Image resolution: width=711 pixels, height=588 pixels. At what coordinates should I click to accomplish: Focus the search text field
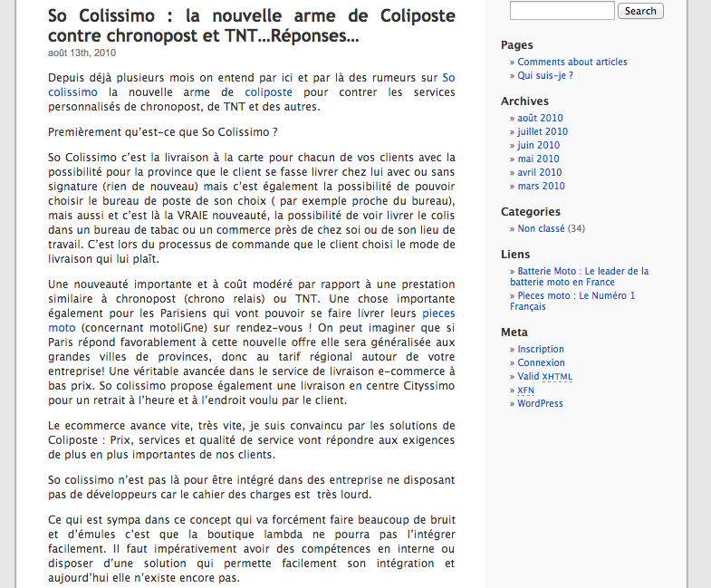coord(562,11)
